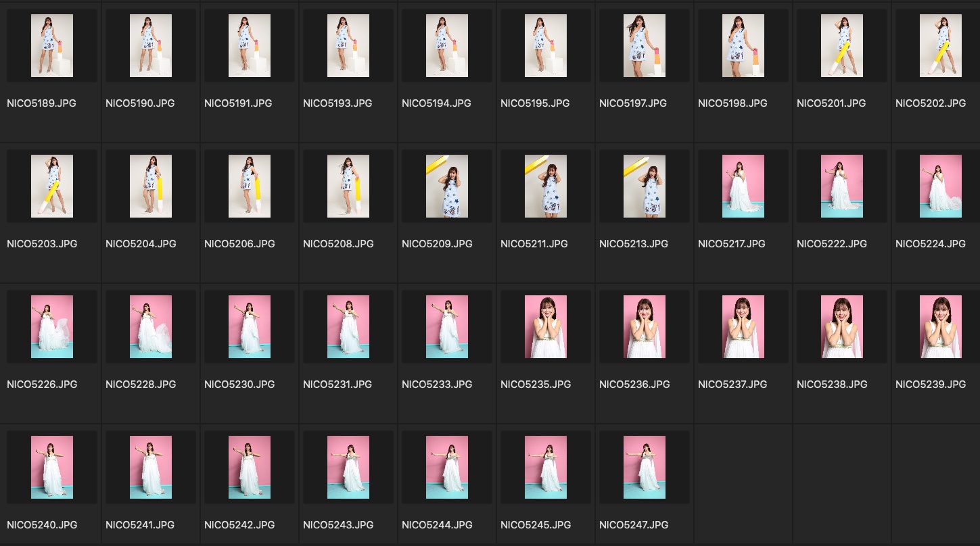This screenshot has width=980, height=546.
Task: Select the NICO5240.JPG thumbnail
Action: tap(52, 468)
